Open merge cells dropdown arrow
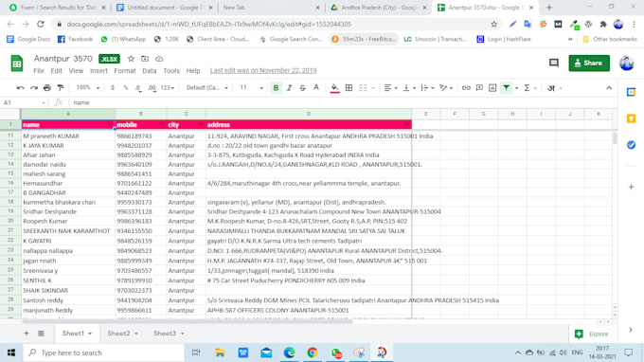This screenshot has width=644, height=362. (373, 88)
